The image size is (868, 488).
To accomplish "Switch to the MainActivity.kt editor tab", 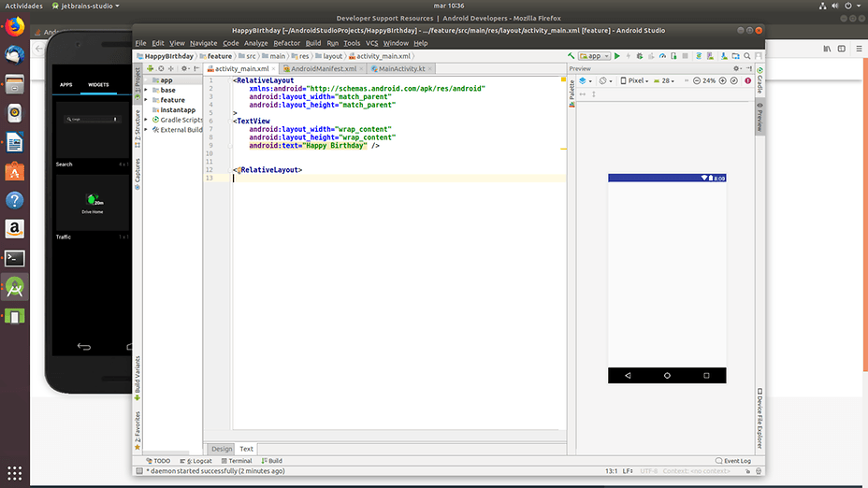I will [401, 68].
